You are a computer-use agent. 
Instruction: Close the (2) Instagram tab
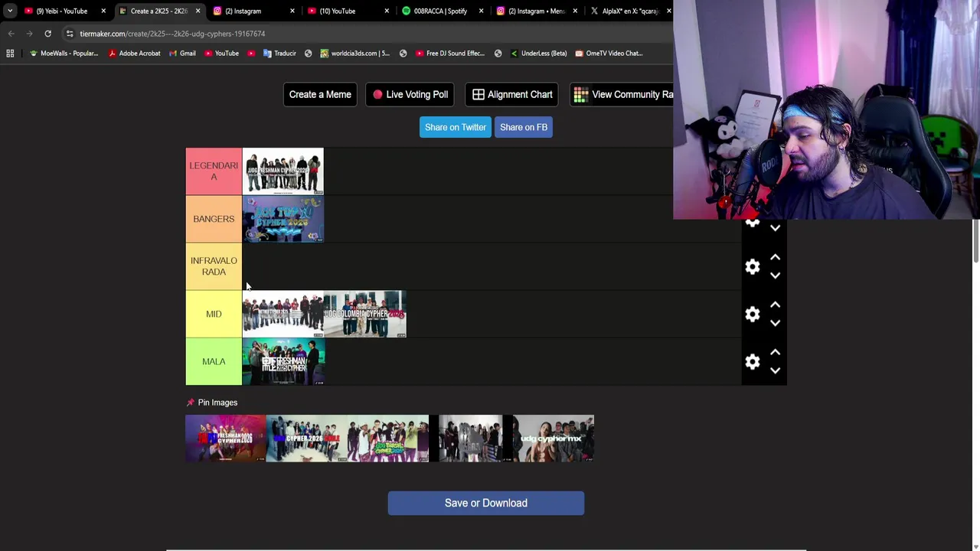292,11
